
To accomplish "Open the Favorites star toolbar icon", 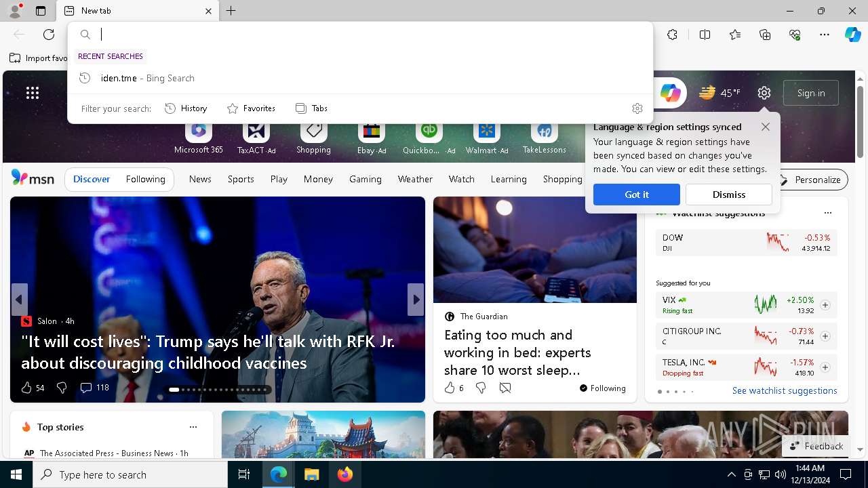I will (x=735, y=35).
